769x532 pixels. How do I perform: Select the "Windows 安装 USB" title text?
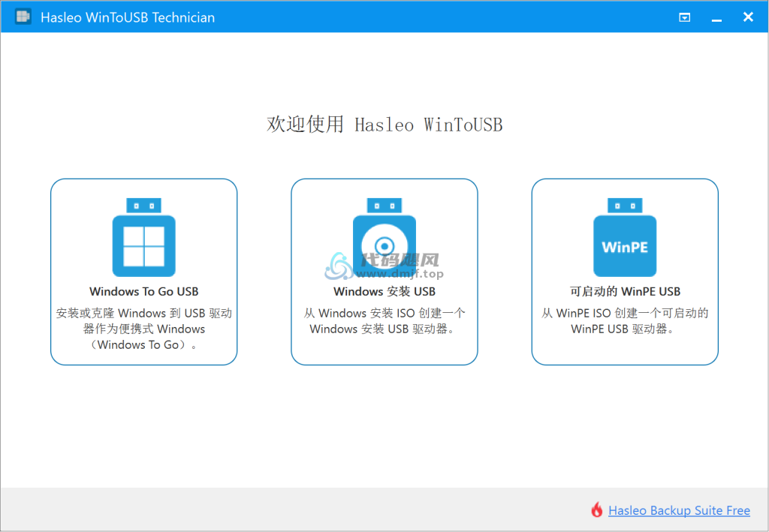(384, 291)
